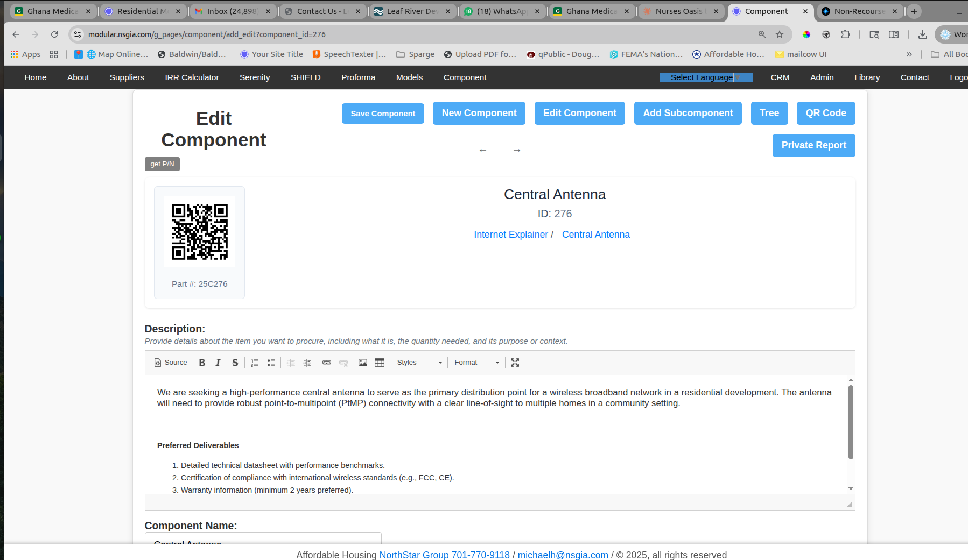
Task: Click the insert link icon
Action: coord(327,363)
